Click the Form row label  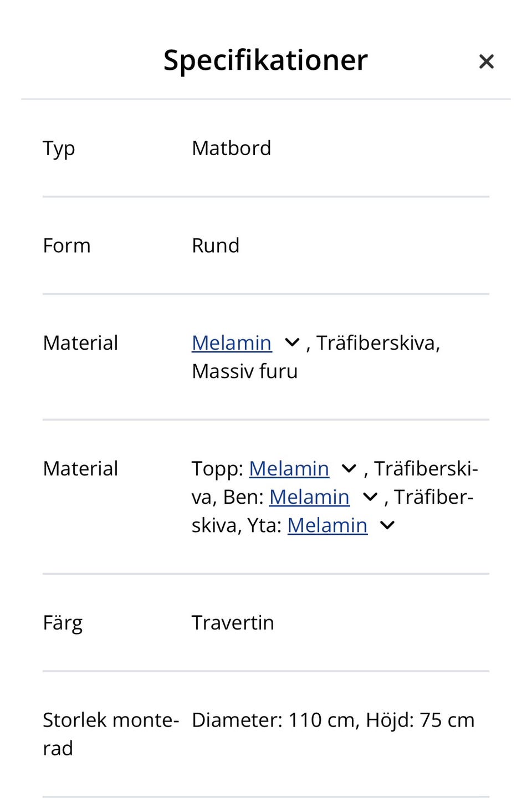pos(66,245)
